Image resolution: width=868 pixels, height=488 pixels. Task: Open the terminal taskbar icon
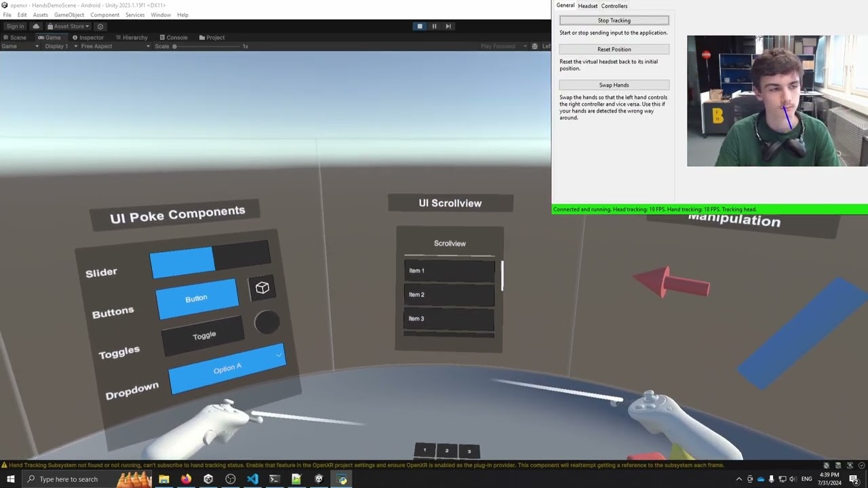click(x=275, y=479)
